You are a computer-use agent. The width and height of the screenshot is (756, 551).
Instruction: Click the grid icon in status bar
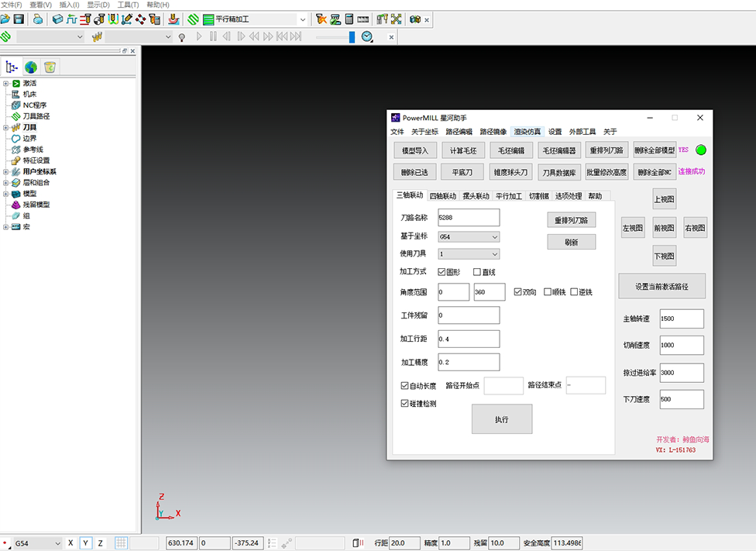[122, 543]
